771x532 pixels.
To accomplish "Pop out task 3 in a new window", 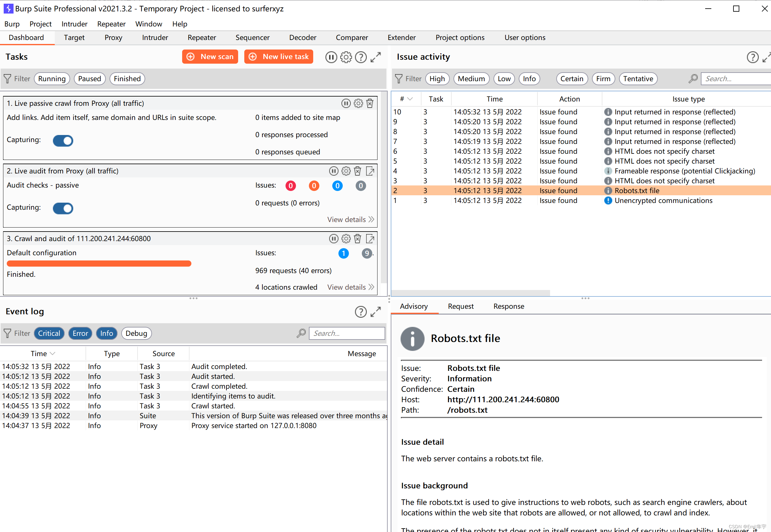I will [370, 239].
